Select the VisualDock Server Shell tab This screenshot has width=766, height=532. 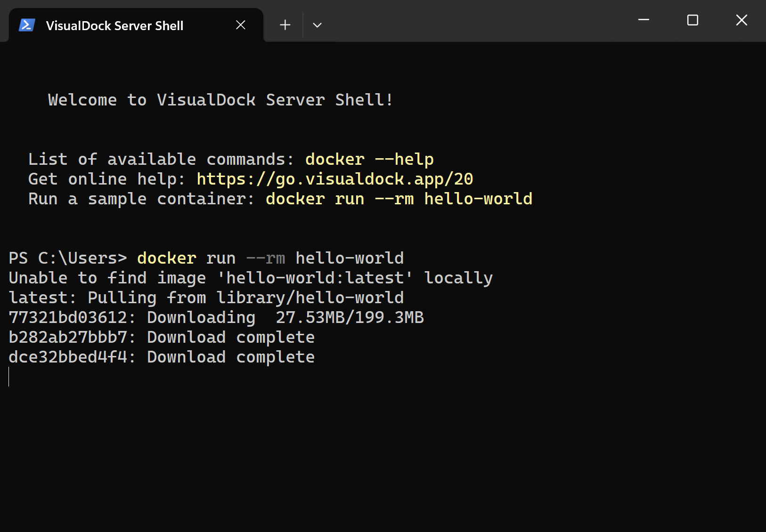pos(114,26)
